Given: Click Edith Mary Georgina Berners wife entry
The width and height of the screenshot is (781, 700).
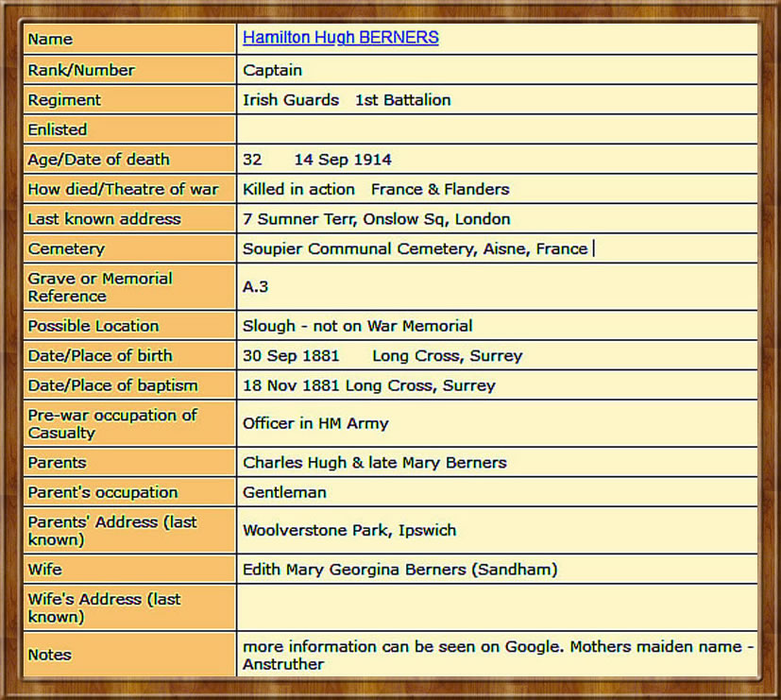Looking at the screenshot, I should pos(399,570).
